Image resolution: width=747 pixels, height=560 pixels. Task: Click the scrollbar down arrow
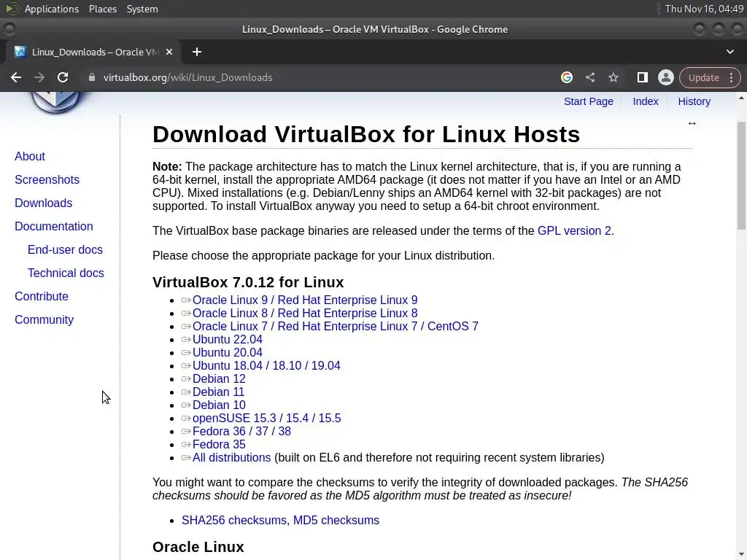[x=741, y=554]
